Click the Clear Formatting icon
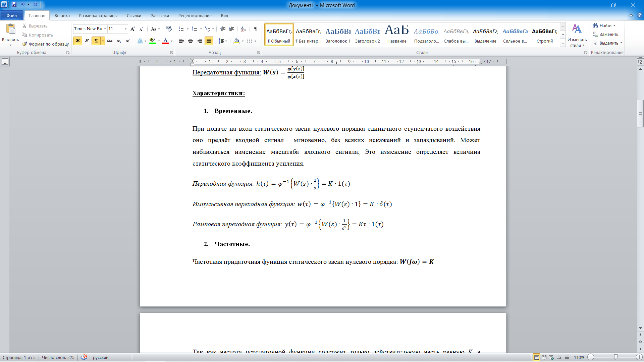 [169, 29]
